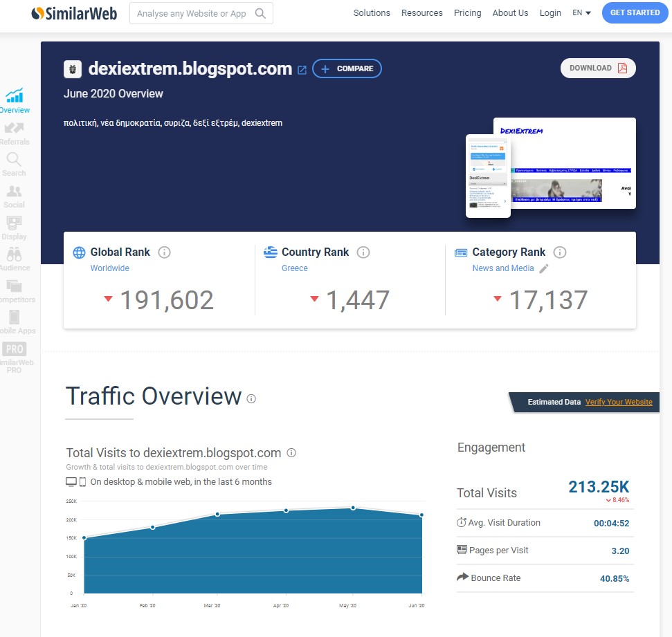Click the dexiextrem site favicon

(x=73, y=69)
